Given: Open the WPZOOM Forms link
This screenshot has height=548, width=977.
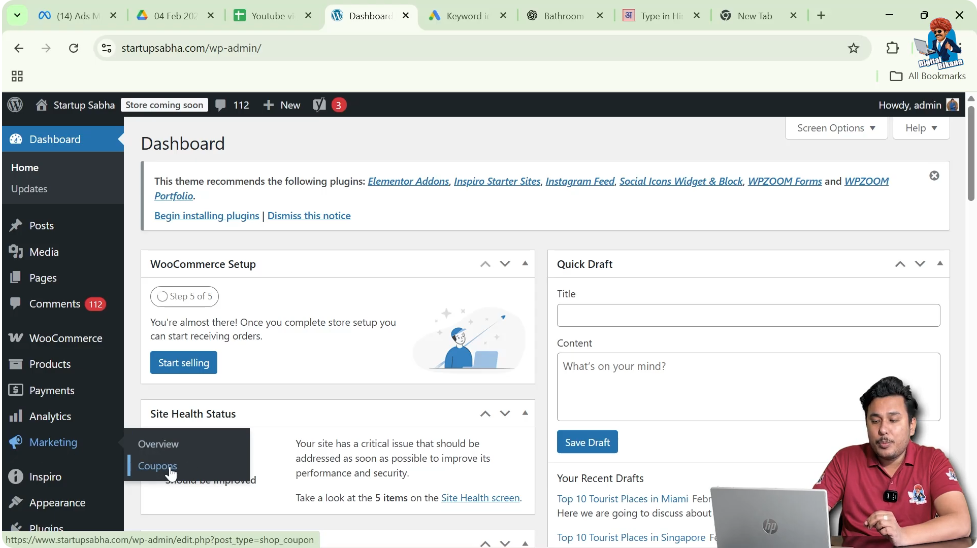Looking at the screenshot, I should pyautogui.click(x=784, y=181).
